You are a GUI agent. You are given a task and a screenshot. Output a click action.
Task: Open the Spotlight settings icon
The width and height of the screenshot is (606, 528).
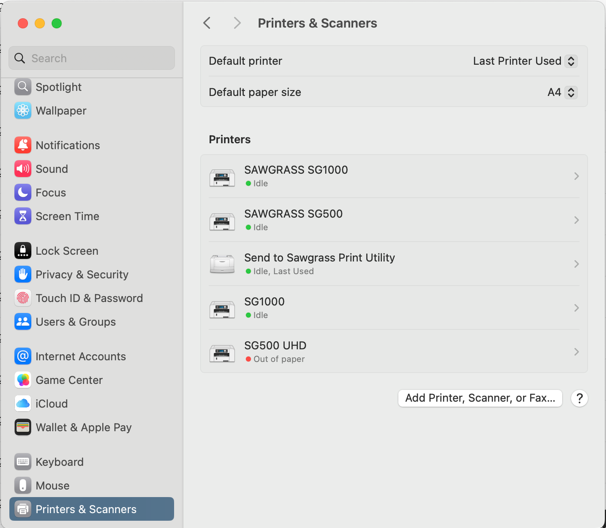coord(23,87)
